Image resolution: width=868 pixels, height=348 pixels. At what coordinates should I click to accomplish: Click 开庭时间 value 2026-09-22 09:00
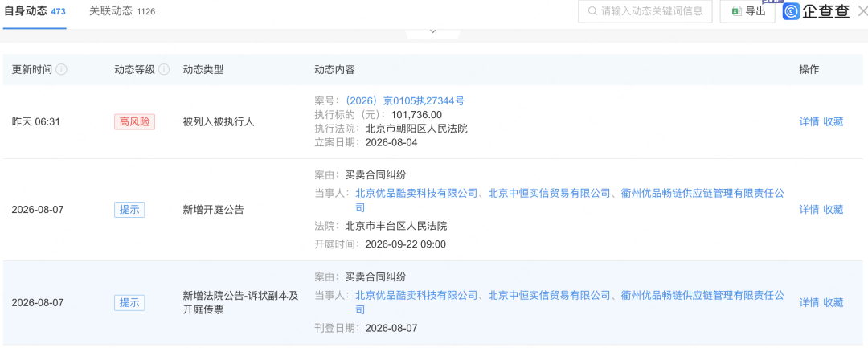(406, 244)
